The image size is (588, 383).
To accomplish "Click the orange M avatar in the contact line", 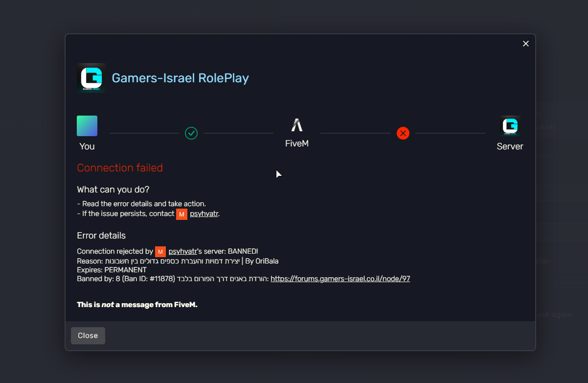I will [181, 214].
